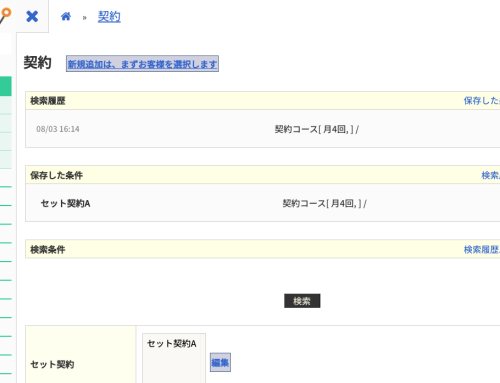Click the セット契約 field label

click(52, 364)
